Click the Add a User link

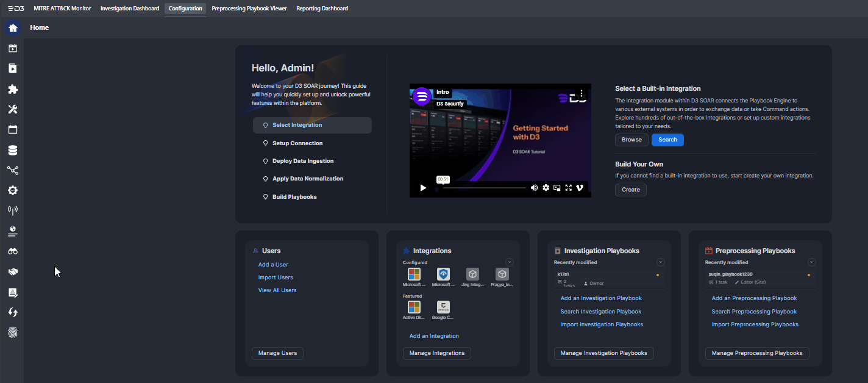click(x=273, y=265)
